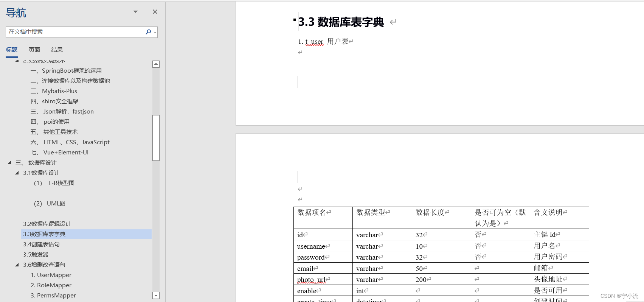Click the 用户密码 description cell
Screen dimensions: 644x302
559,257
